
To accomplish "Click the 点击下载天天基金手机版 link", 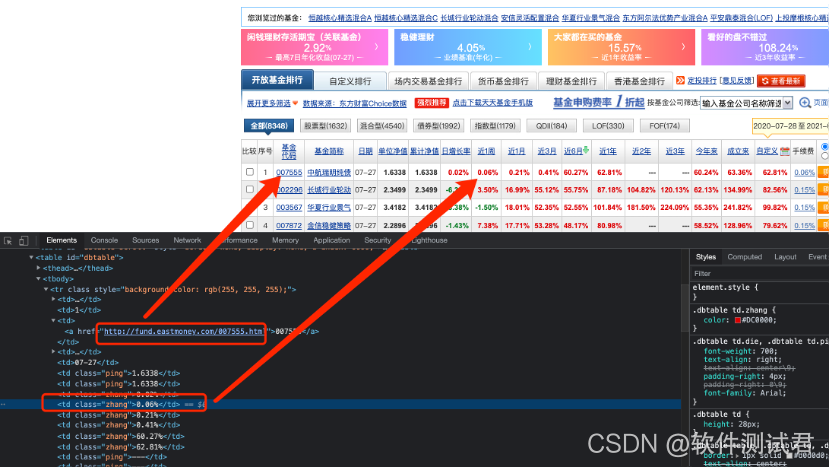I will (492, 103).
